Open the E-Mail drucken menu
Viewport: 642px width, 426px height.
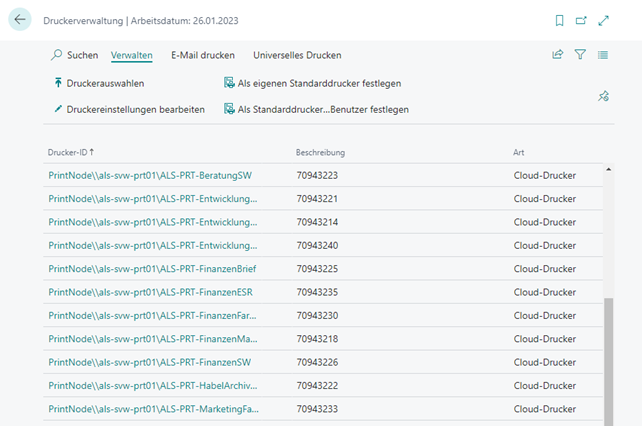pos(205,55)
